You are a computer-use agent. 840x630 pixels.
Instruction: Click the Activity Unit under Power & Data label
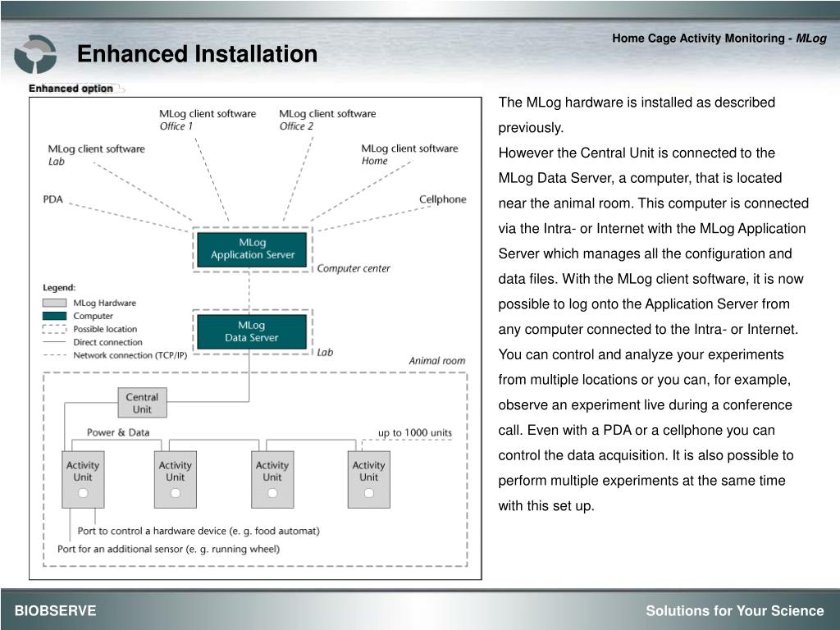(x=83, y=479)
